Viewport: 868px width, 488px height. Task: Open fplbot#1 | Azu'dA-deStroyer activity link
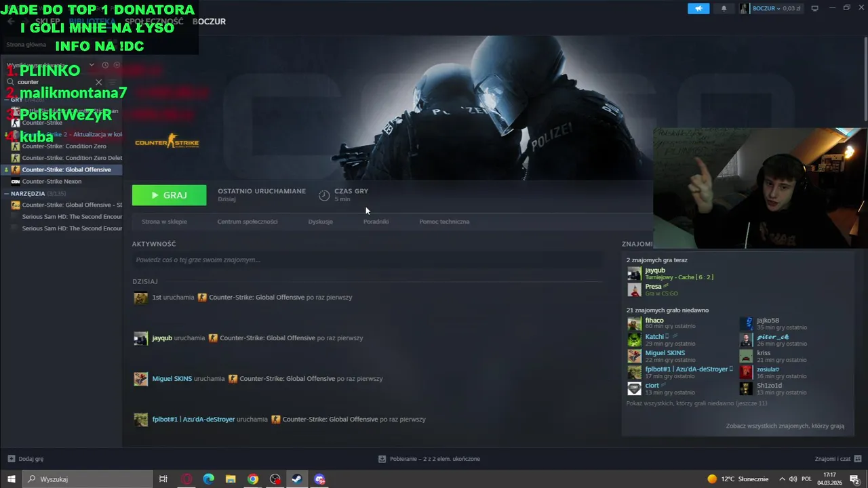pos(193,420)
